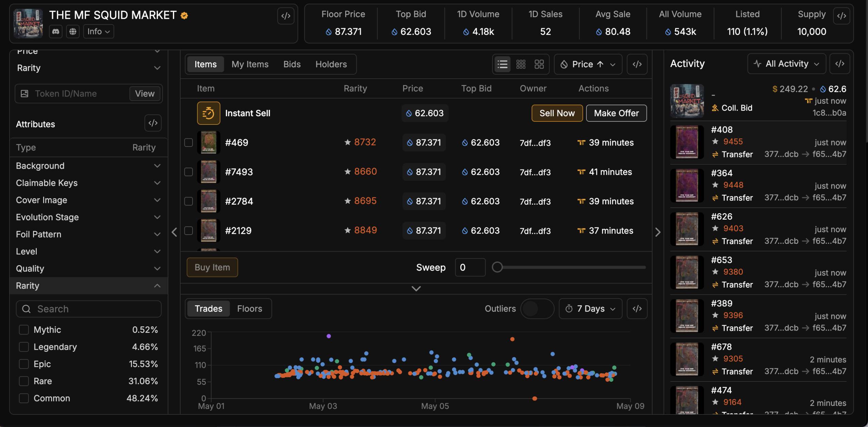This screenshot has width=868, height=427.
Task: Toggle the Outliers switch
Action: 537,309
